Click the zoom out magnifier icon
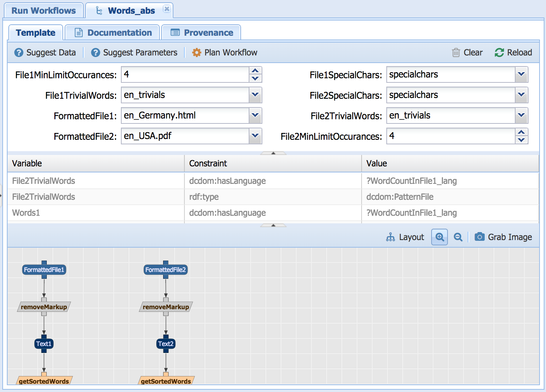546x392 pixels. [x=458, y=237]
